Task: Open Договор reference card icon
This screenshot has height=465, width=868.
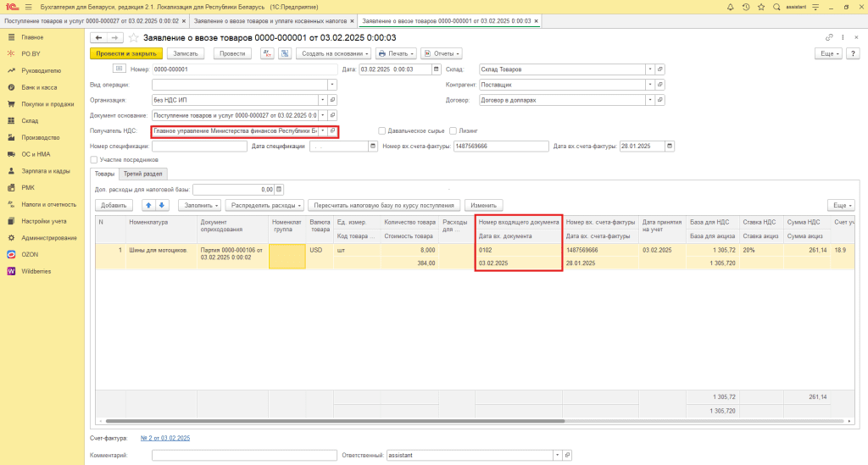Action: point(659,100)
